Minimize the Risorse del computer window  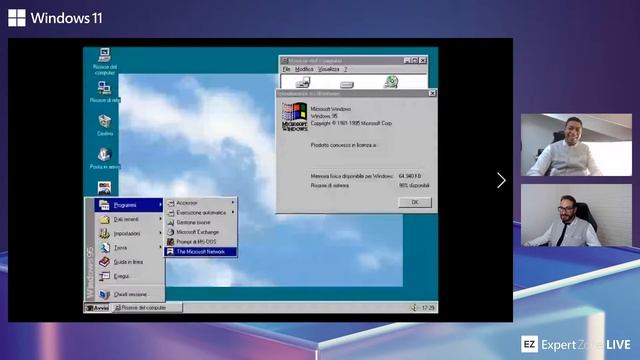[407, 60]
